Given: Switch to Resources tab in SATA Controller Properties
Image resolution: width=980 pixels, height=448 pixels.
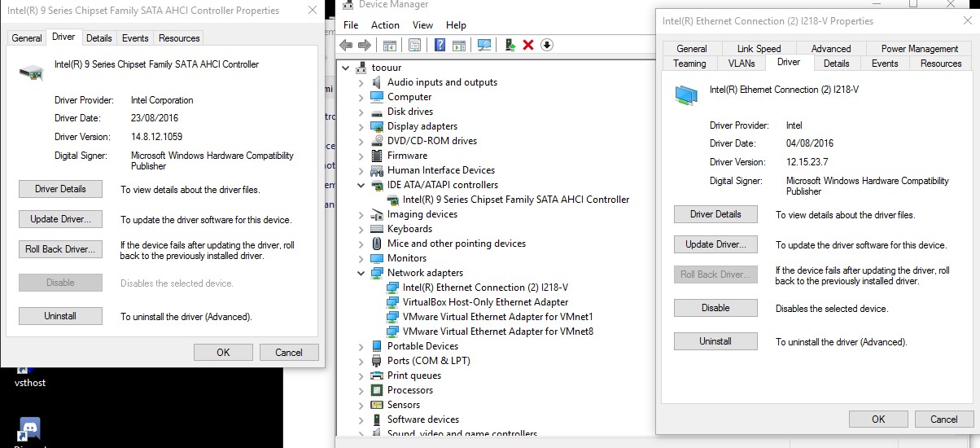Looking at the screenshot, I should coord(179,37).
